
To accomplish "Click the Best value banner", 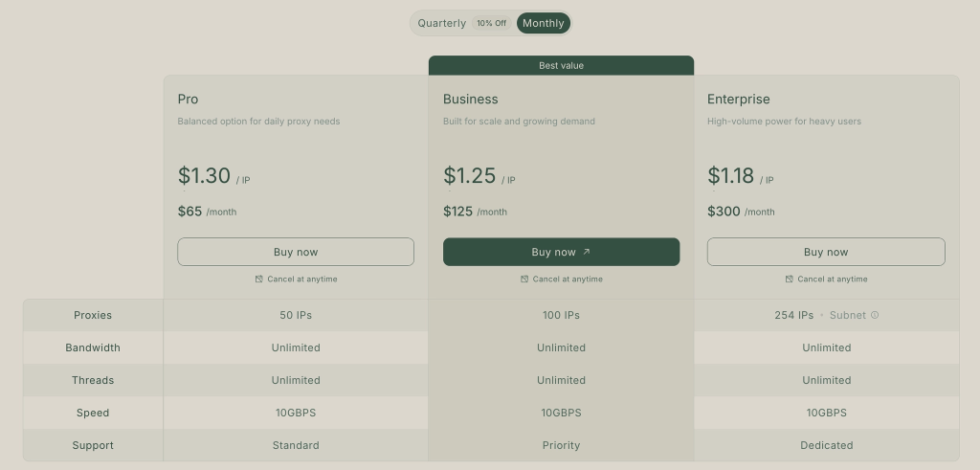I will (561, 65).
